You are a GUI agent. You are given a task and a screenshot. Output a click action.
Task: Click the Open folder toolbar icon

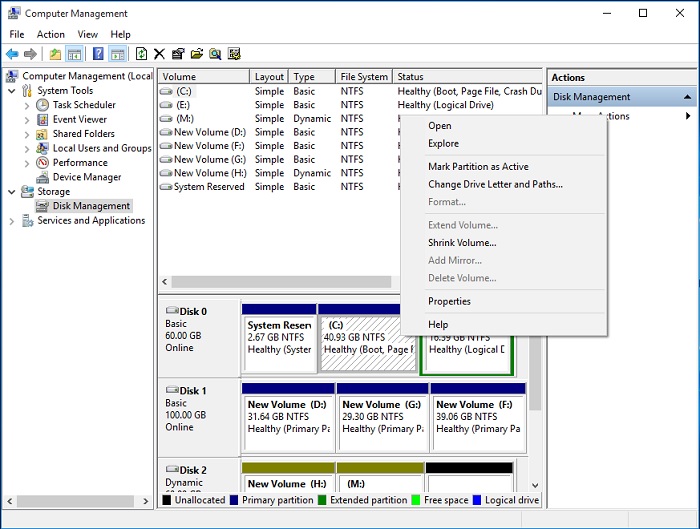pyautogui.click(x=196, y=54)
